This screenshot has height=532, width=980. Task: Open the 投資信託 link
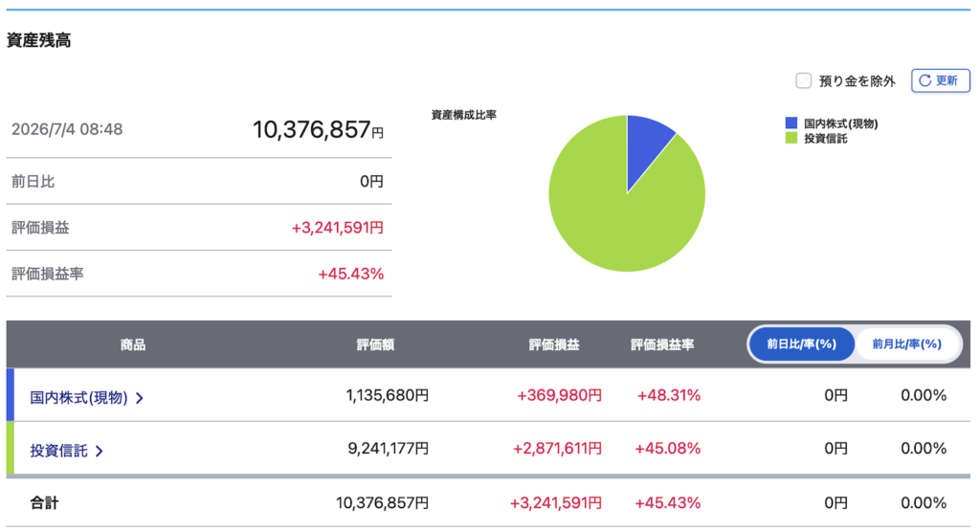coord(58,451)
